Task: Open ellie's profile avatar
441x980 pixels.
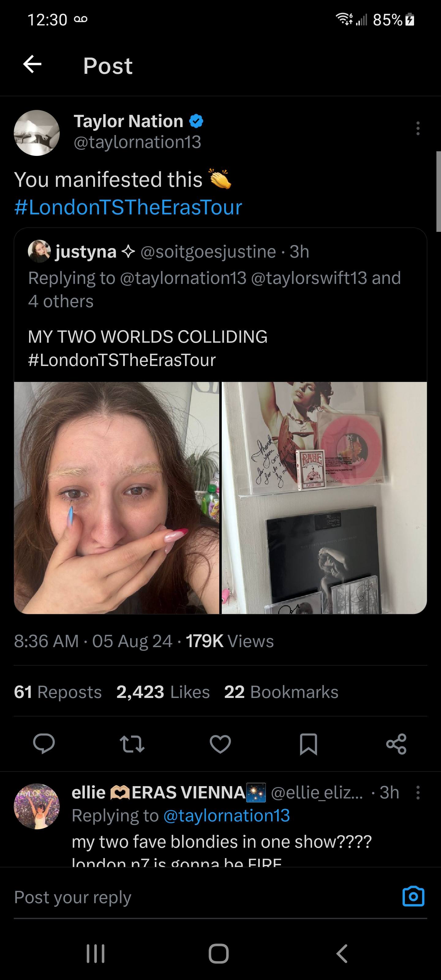Action: [37, 806]
